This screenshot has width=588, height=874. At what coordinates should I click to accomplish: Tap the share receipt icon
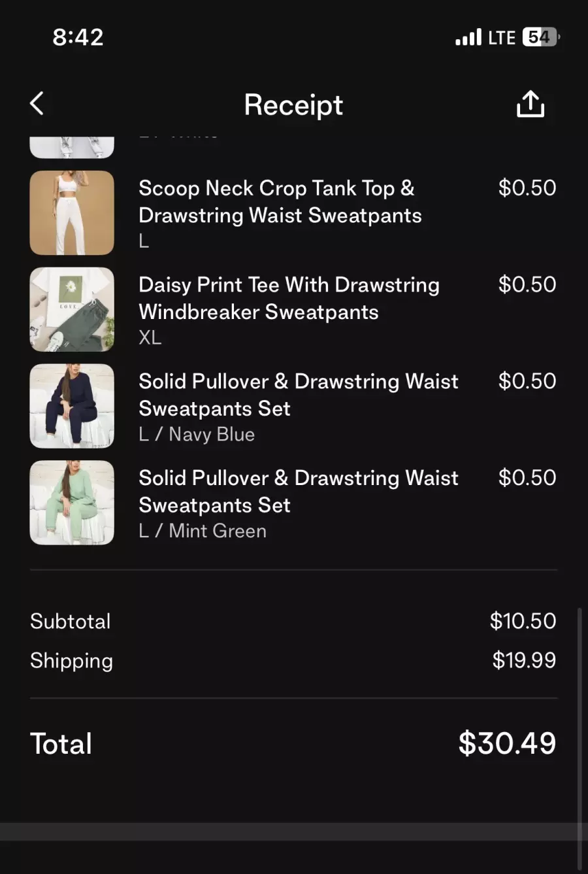(531, 104)
